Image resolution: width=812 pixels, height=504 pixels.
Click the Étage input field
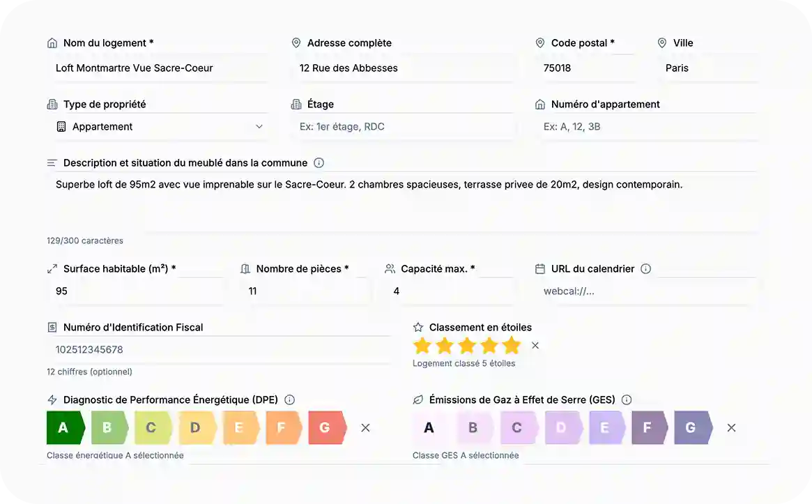point(402,127)
